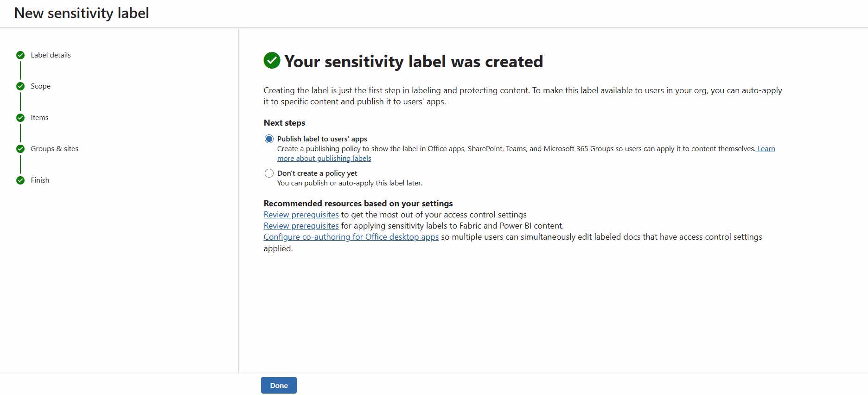Go to the Groups & sites step
This screenshot has height=395, width=868.
pos(55,149)
